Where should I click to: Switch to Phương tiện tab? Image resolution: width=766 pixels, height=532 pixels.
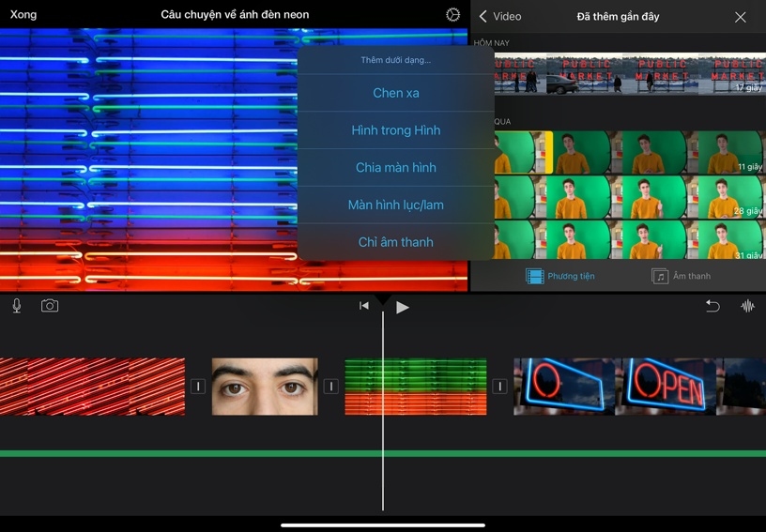[560, 276]
